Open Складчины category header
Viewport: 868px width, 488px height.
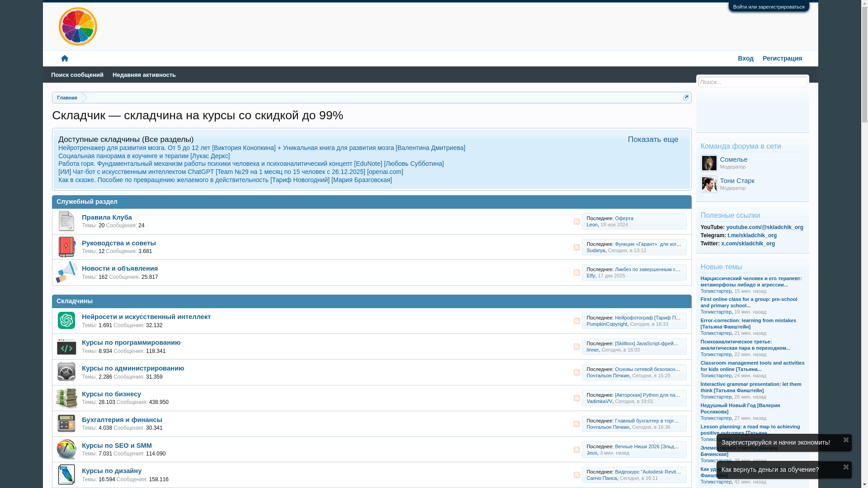click(75, 301)
